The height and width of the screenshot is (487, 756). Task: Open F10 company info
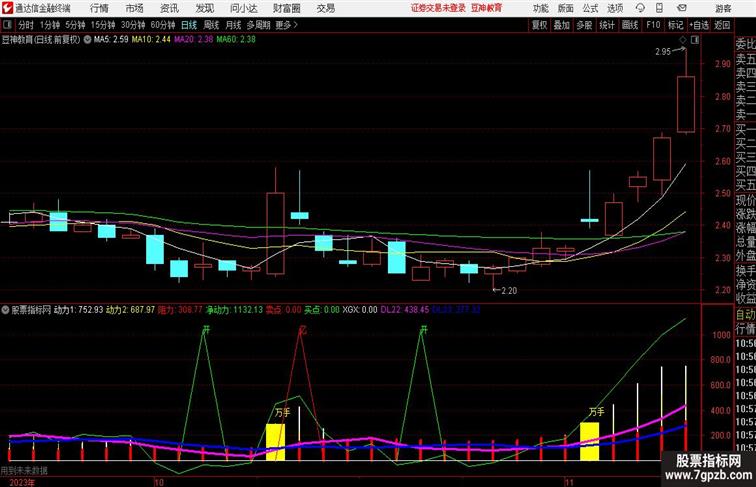point(653,25)
